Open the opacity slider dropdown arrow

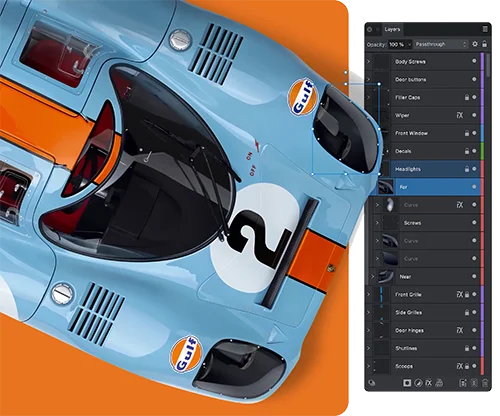(x=409, y=44)
